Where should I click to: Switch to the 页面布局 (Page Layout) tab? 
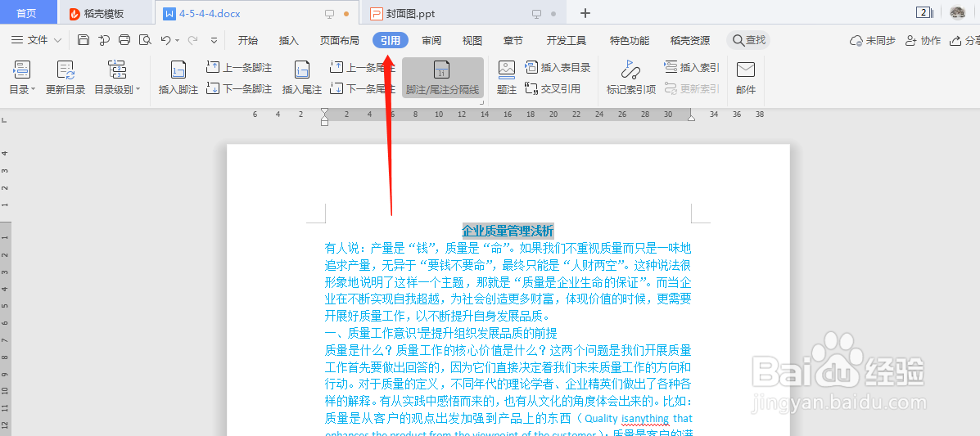[340, 41]
